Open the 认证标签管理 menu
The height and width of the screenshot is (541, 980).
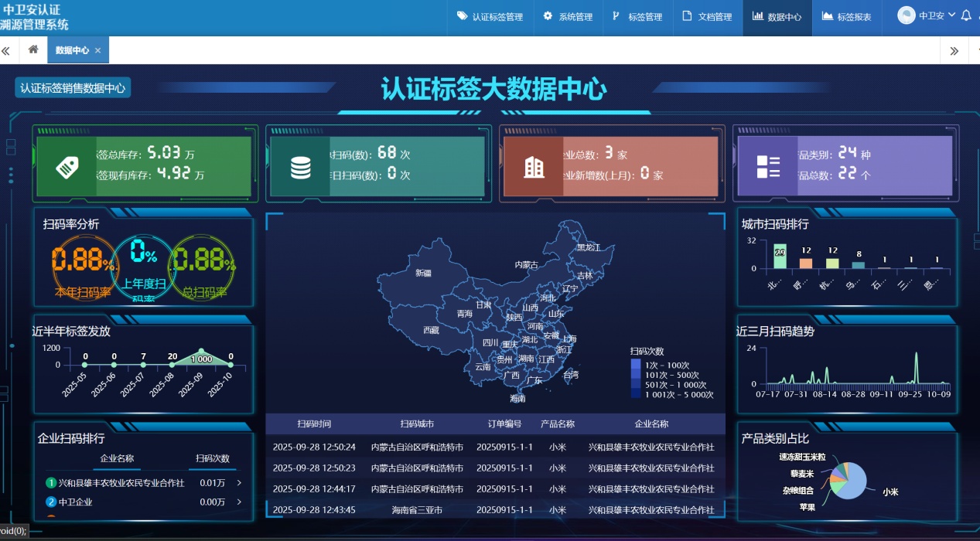pos(490,17)
